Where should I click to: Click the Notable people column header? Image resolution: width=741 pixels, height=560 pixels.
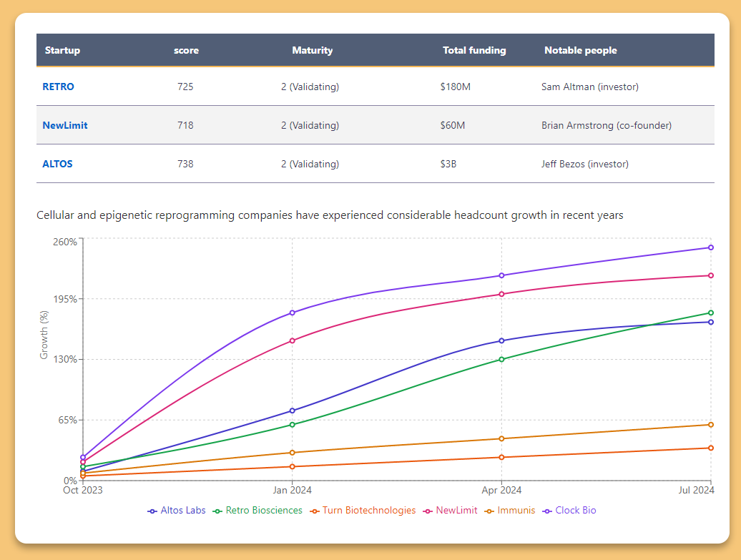coord(580,50)
